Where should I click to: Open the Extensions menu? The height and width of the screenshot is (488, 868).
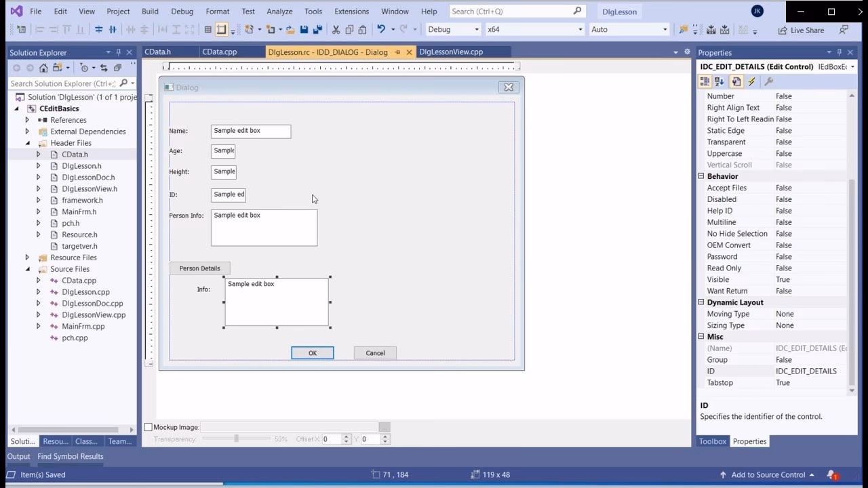351,12
